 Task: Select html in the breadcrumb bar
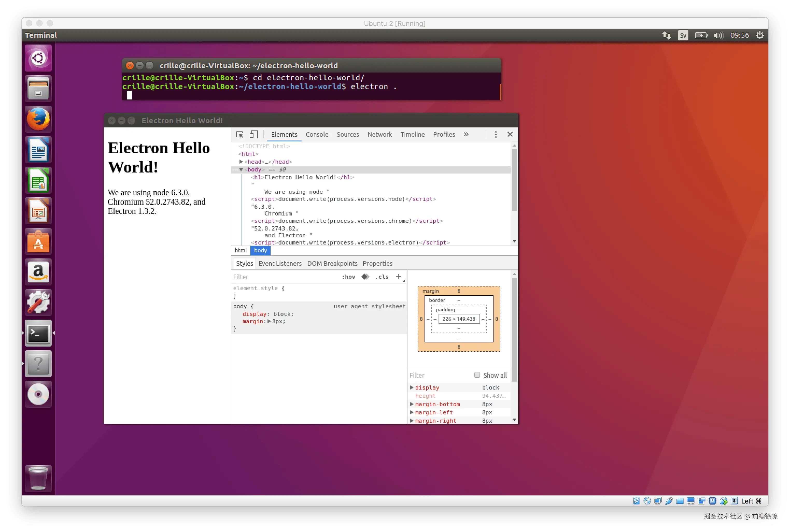241,250
